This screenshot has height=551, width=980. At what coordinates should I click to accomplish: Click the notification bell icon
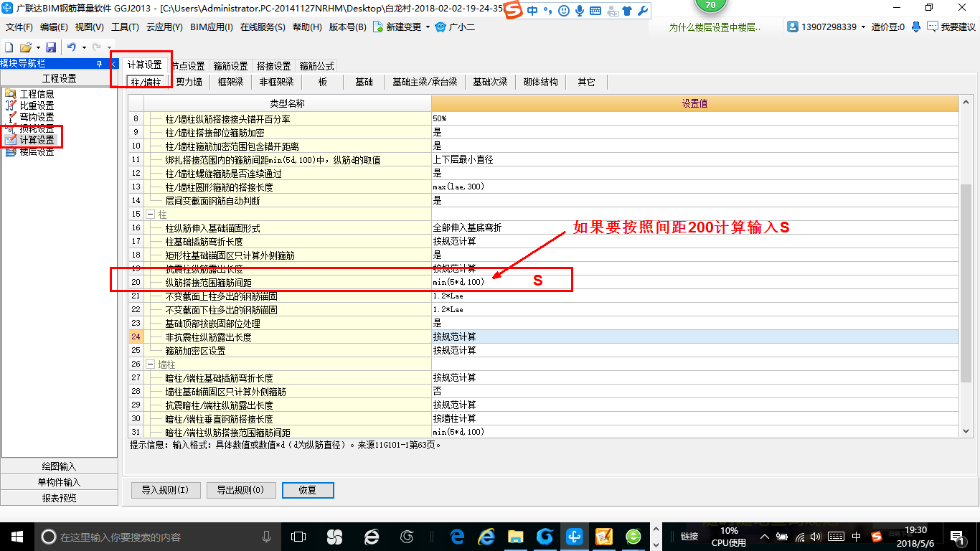pyautogui.click(x=916, y=27)
